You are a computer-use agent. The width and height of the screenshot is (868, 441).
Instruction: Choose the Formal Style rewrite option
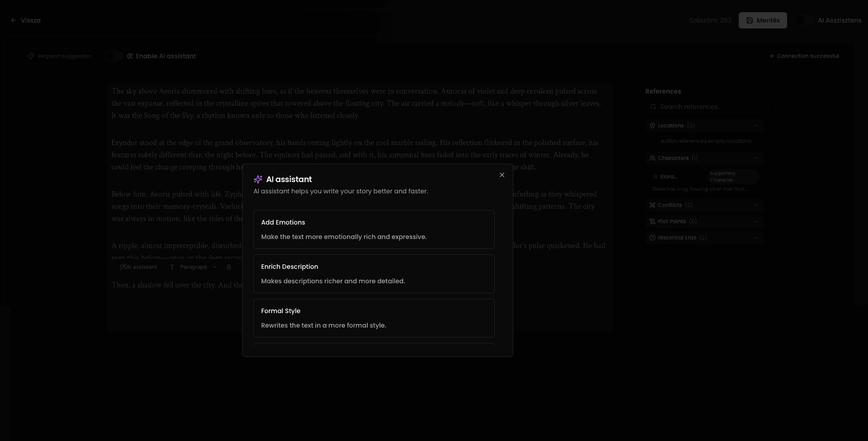(374, 318)
